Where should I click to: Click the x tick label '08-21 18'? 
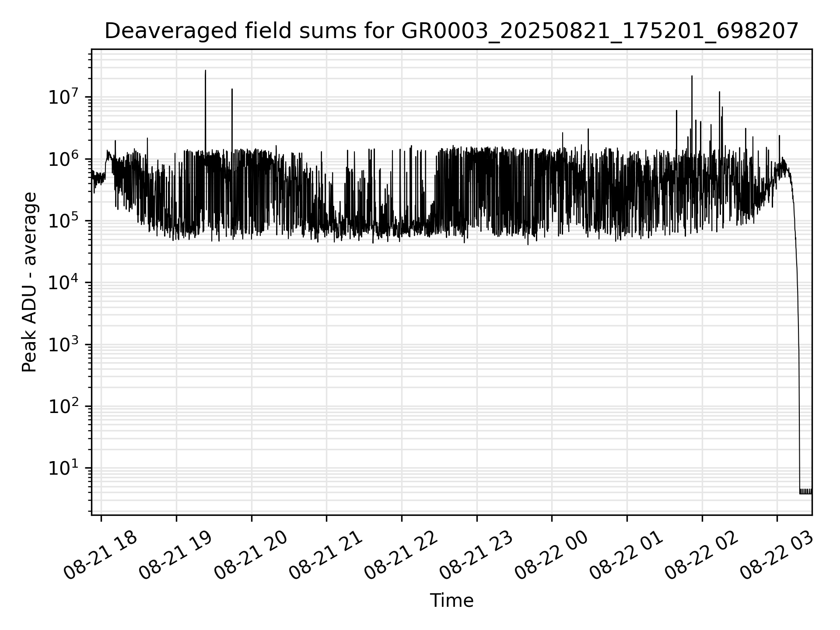101,556
